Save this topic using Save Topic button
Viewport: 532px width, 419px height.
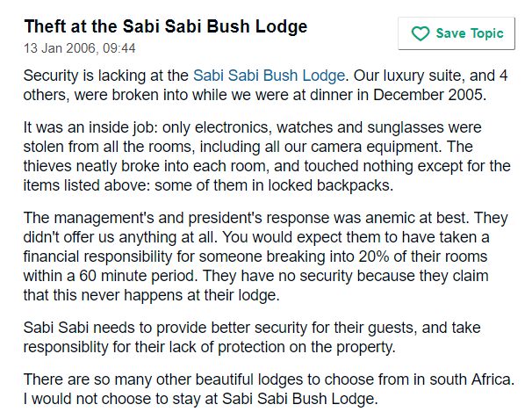(457, 33)
